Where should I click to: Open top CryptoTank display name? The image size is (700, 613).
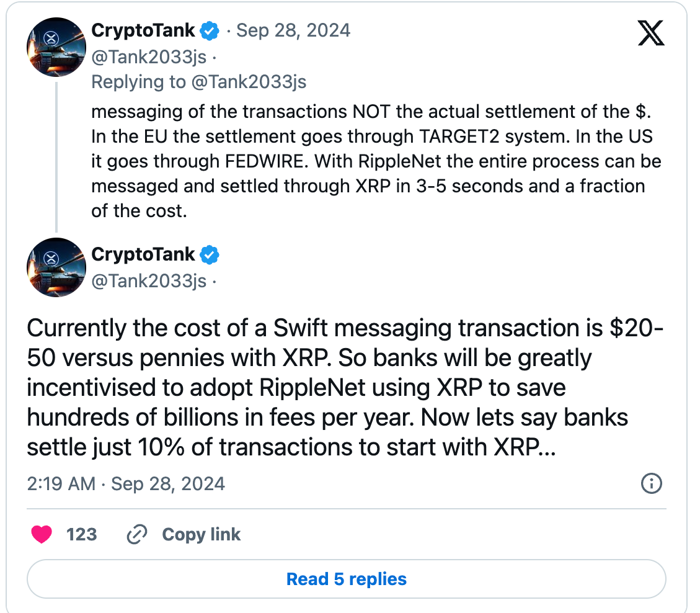pos(143,30)
